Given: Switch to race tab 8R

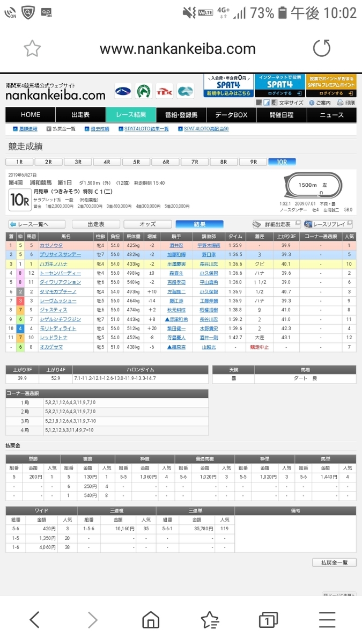Looking at the screenshot, I should (x=224, y=162).
